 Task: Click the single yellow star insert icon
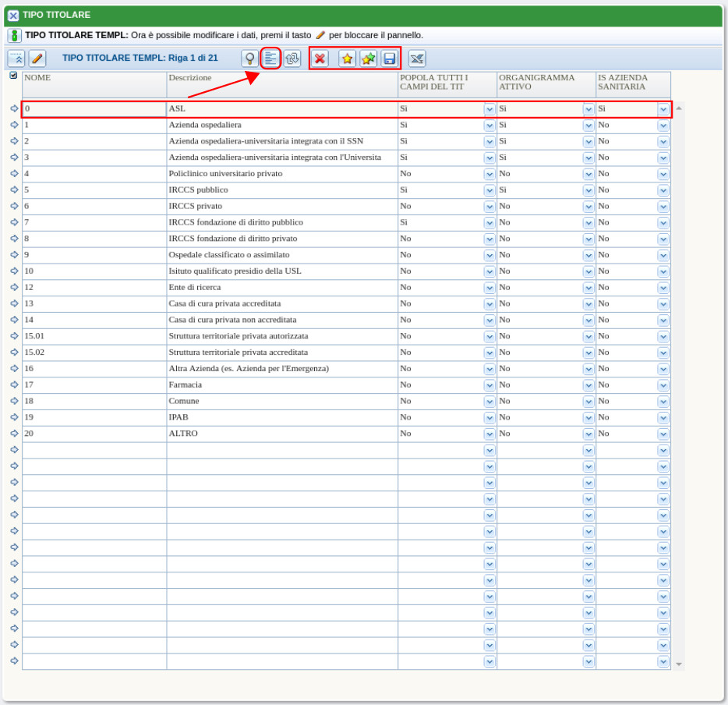347,58
